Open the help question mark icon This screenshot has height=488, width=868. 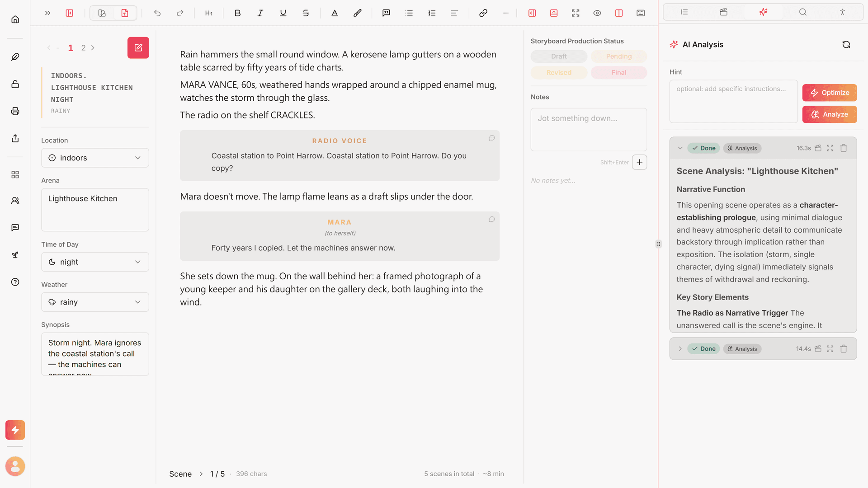15,282
